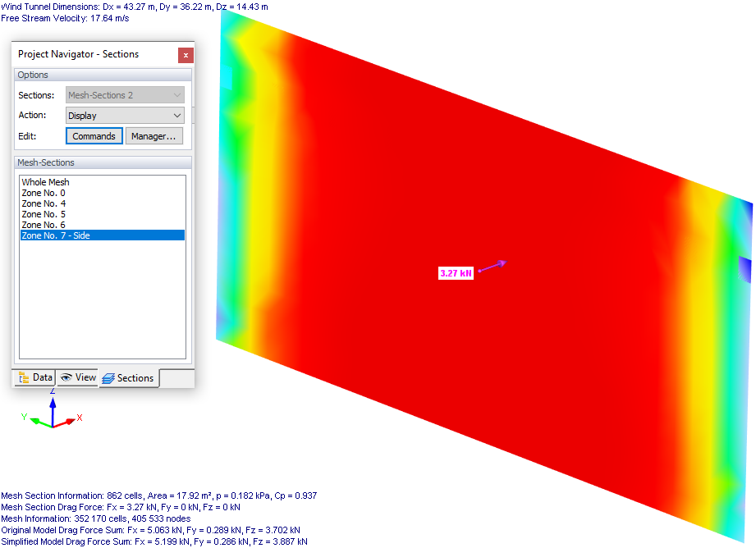The image size is (756, 548).
Task: Switch to the View tab
Action: [x=77, y=377]
